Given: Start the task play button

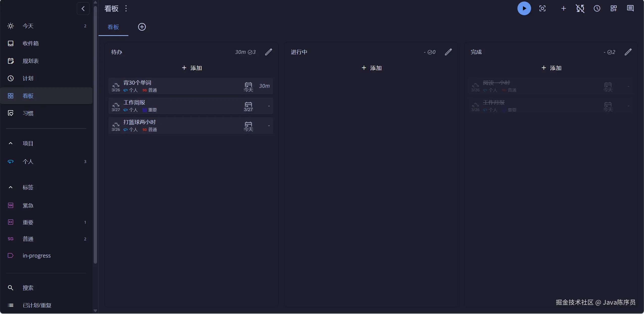Looking at the screenshot, I should pos(524,9).
